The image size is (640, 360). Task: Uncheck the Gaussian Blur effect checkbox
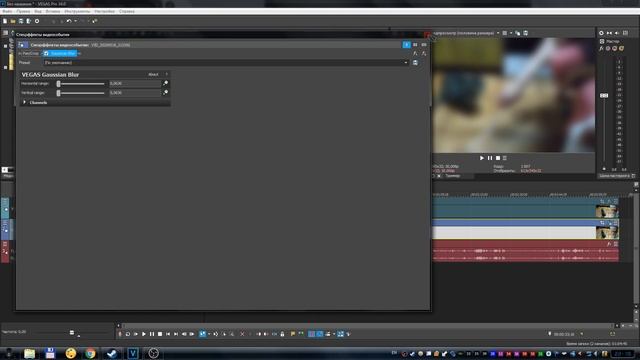(x=46, y=53)
